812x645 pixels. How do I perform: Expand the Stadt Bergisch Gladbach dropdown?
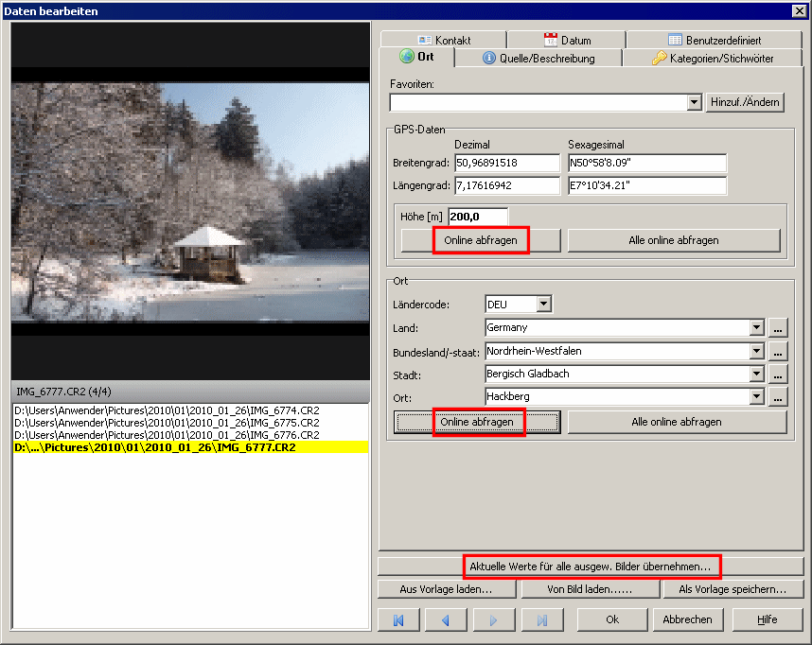pos(756,374)
